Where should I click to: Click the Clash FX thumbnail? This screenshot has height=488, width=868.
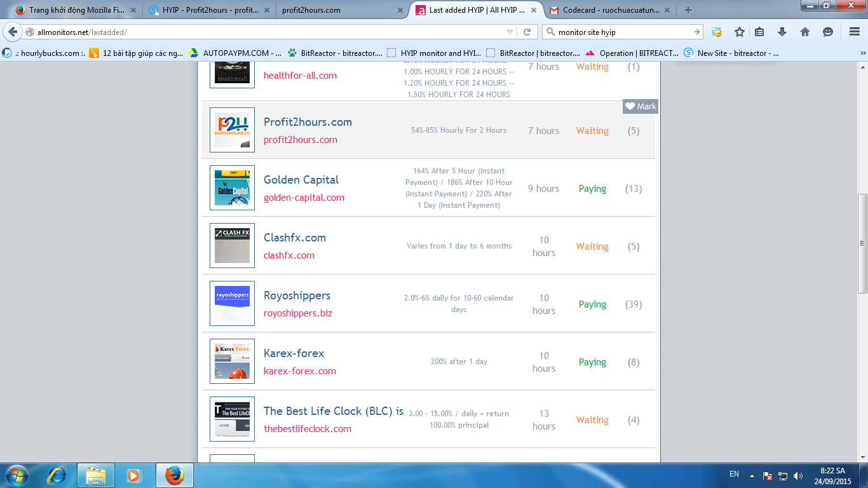click(232, 246)
